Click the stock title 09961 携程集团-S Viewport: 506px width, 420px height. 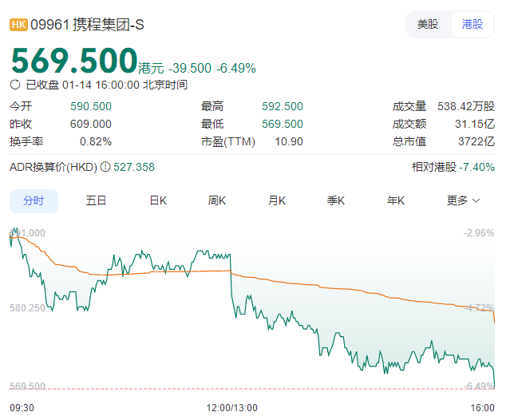[x=88, y=25]
